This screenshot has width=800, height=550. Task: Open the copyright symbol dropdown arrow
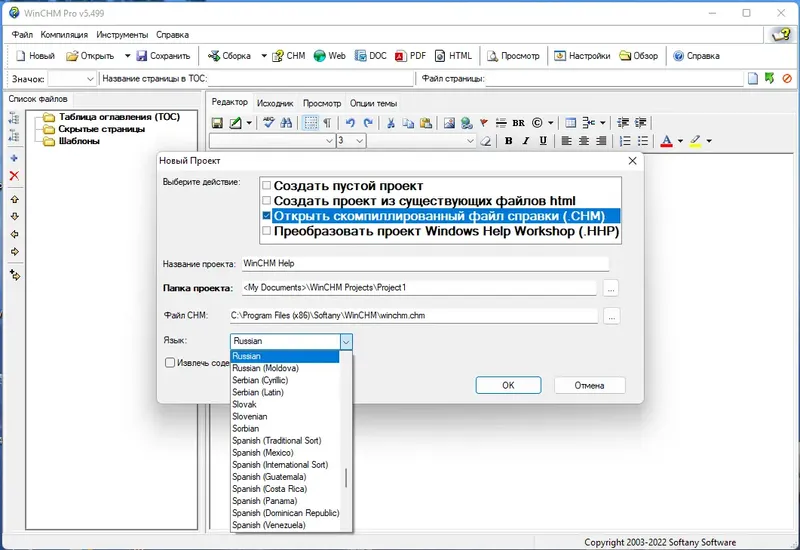(551, 123)
